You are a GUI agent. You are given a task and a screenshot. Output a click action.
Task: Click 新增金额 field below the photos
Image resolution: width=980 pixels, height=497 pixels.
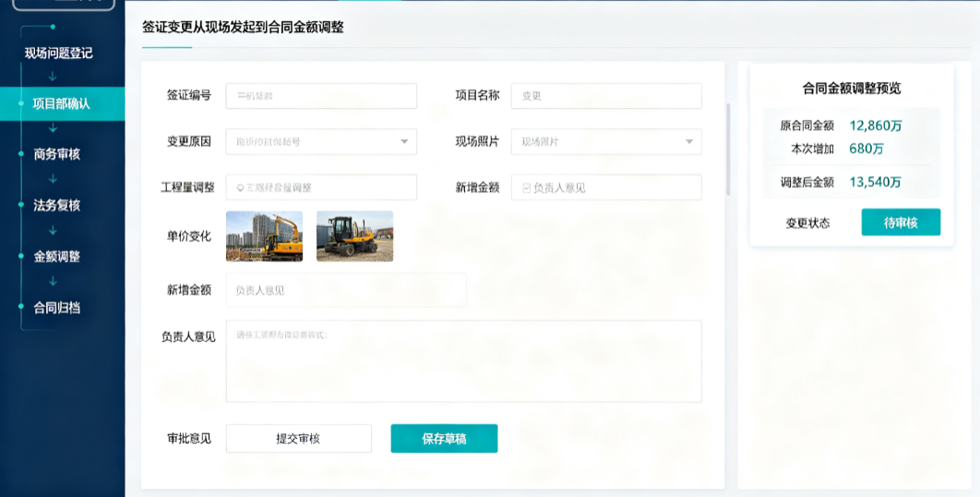[346, 290]
